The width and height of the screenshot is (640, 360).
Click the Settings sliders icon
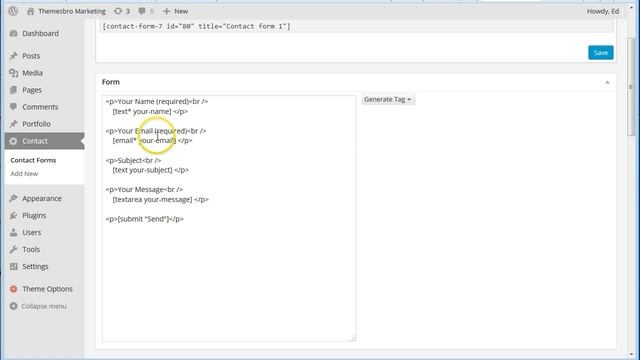[x=13, y=267]
